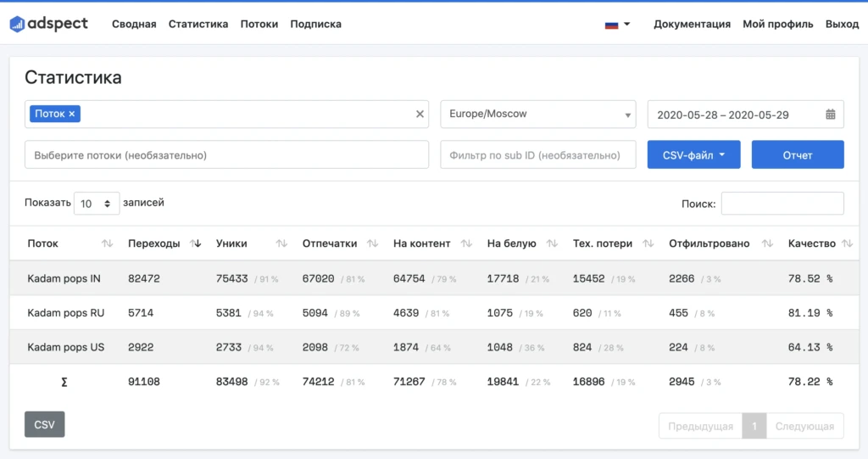Open the Сводная menu item
This screenshot has width=868, height=459.
[x=134, y=24]
